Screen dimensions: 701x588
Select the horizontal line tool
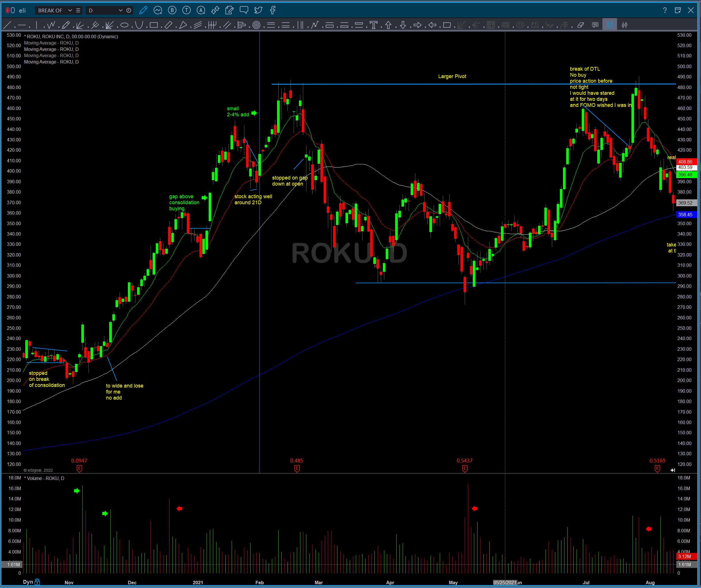pos(22,25)
